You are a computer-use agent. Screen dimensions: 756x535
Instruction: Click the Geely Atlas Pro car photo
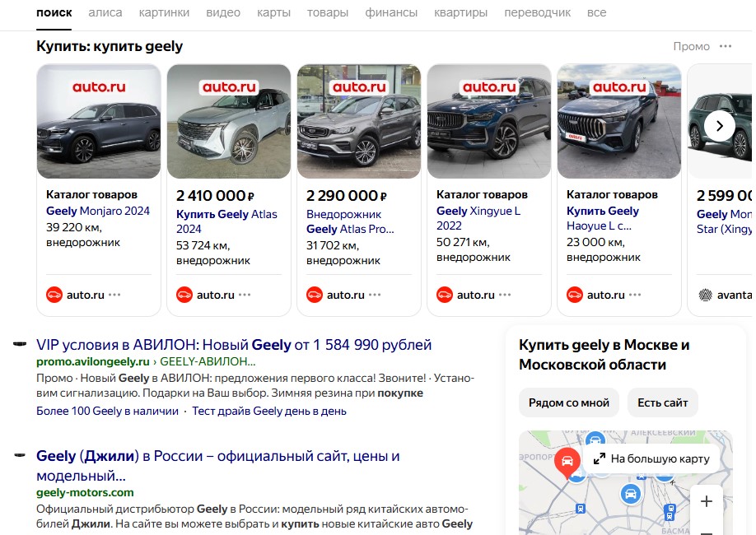coord(359,122)
